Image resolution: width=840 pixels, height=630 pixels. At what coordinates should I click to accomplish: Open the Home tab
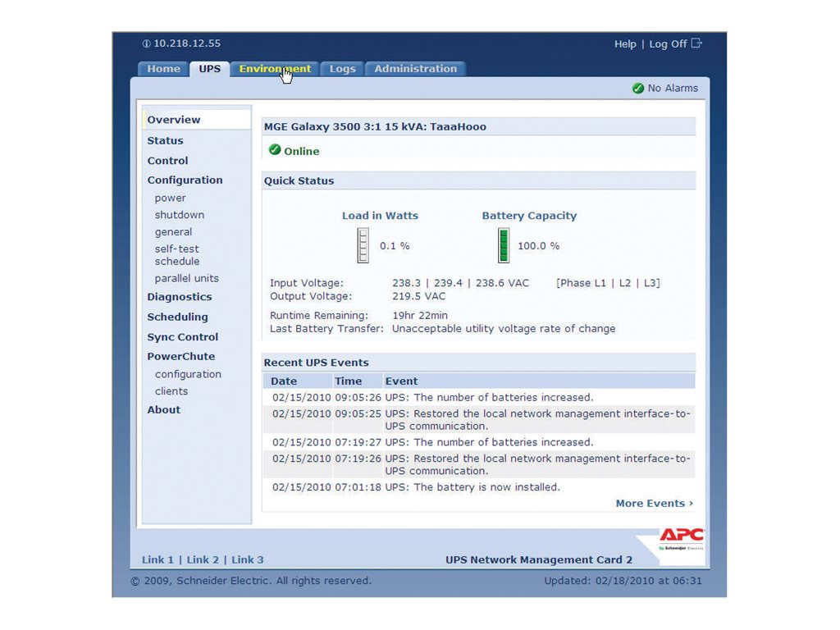163,69
